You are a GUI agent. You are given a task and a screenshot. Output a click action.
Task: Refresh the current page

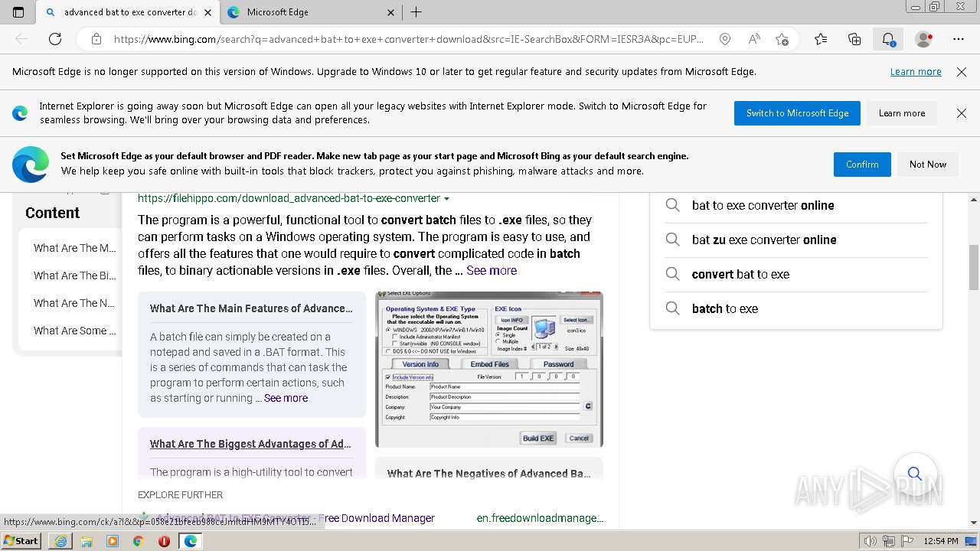(55, 39)
